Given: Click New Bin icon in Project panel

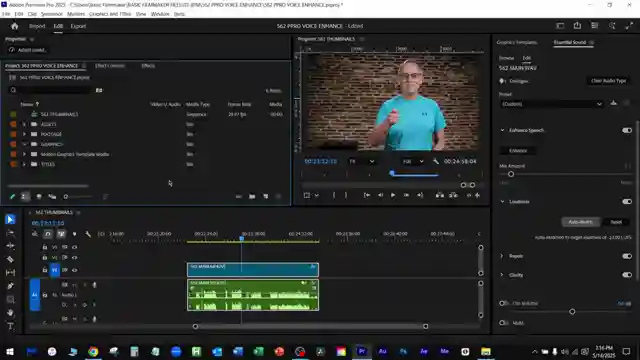Looking at the screenshot, I should [252, 197].
